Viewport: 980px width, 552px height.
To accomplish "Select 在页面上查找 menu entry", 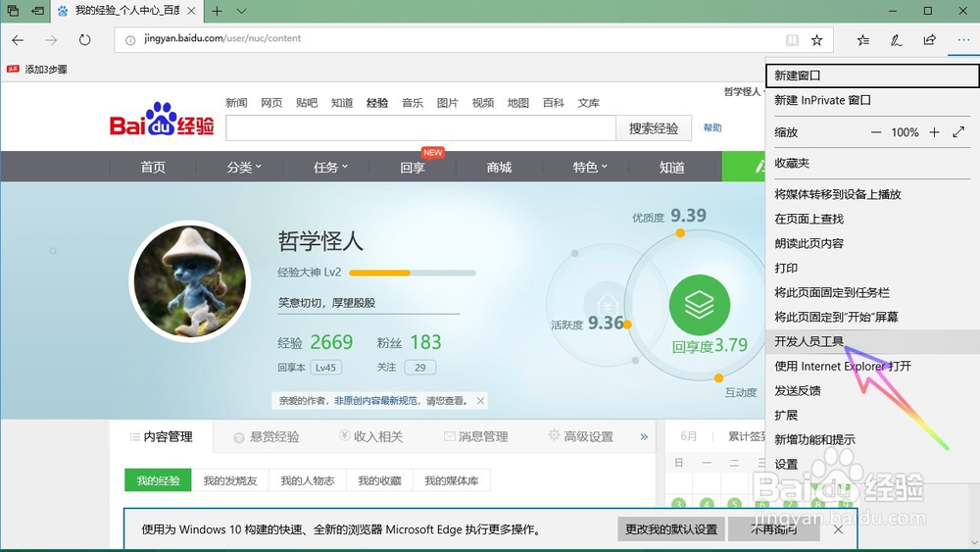I will 872,219.
